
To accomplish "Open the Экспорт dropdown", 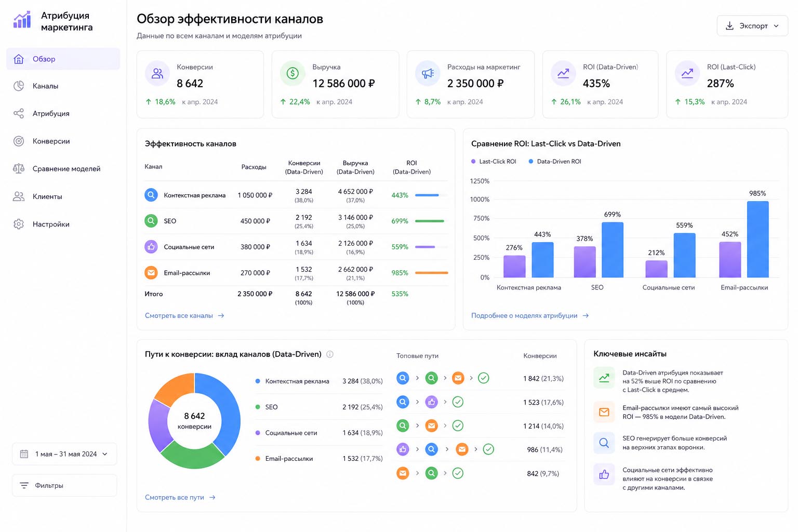I will [752, 26].
